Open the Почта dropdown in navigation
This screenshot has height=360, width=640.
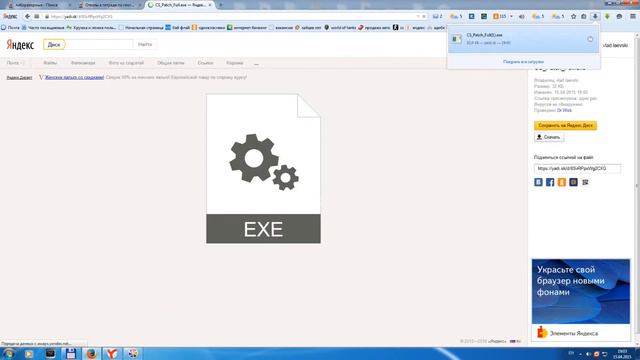tap(16, 63)
